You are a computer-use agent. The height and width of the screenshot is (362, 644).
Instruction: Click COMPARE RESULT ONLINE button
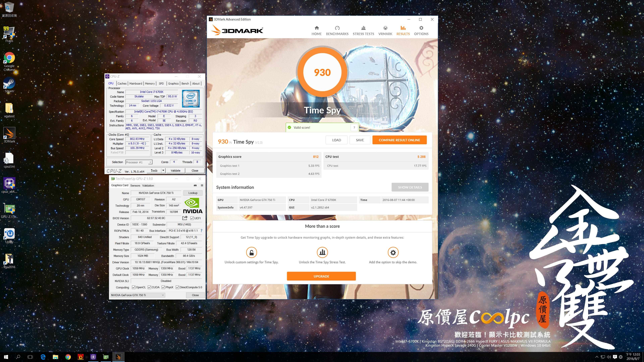pyautogui.click(x=399, y=140)
